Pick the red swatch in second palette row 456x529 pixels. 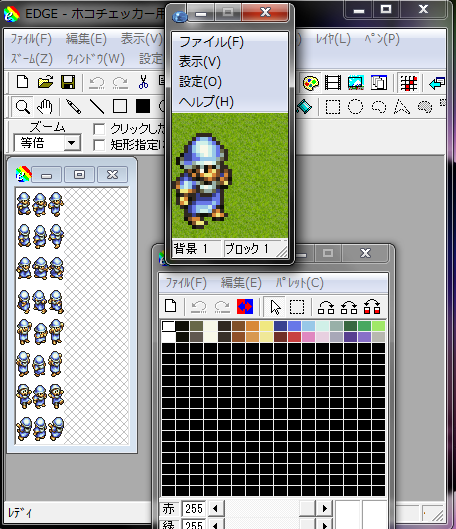(x=294, y=337)
